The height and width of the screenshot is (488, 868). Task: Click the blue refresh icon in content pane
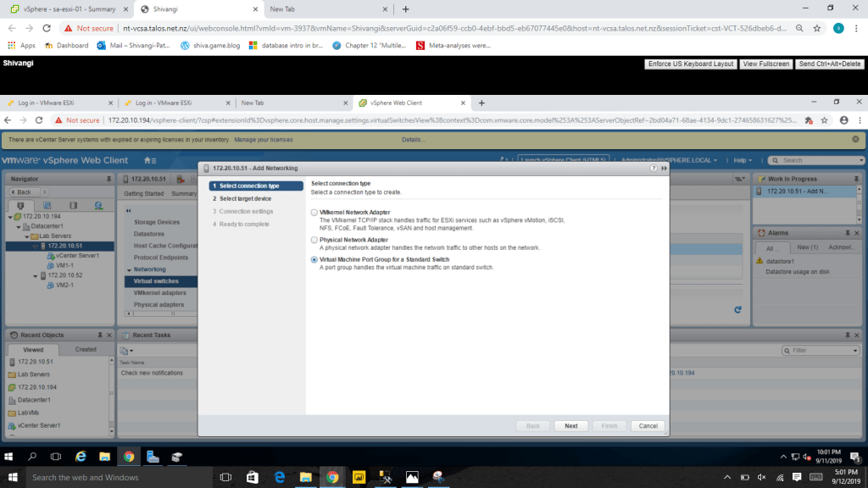(x=737, y=310)
